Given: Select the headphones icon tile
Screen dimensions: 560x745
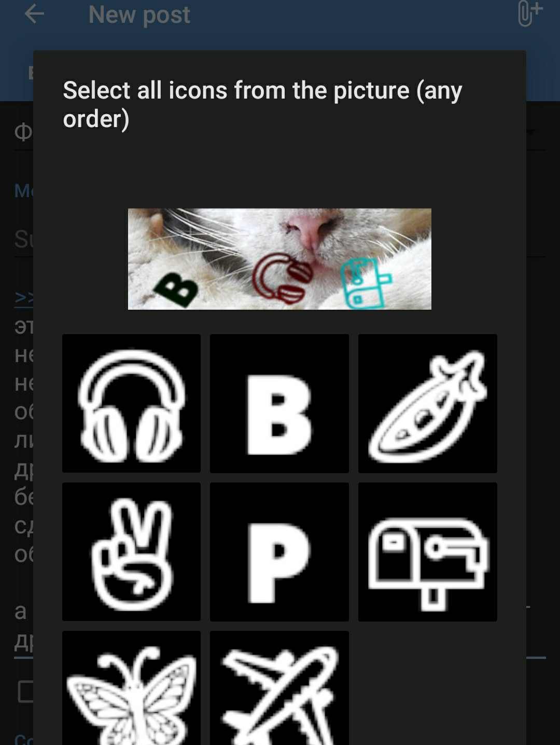Looking at the screenshot, I should (x=131, y=403).
